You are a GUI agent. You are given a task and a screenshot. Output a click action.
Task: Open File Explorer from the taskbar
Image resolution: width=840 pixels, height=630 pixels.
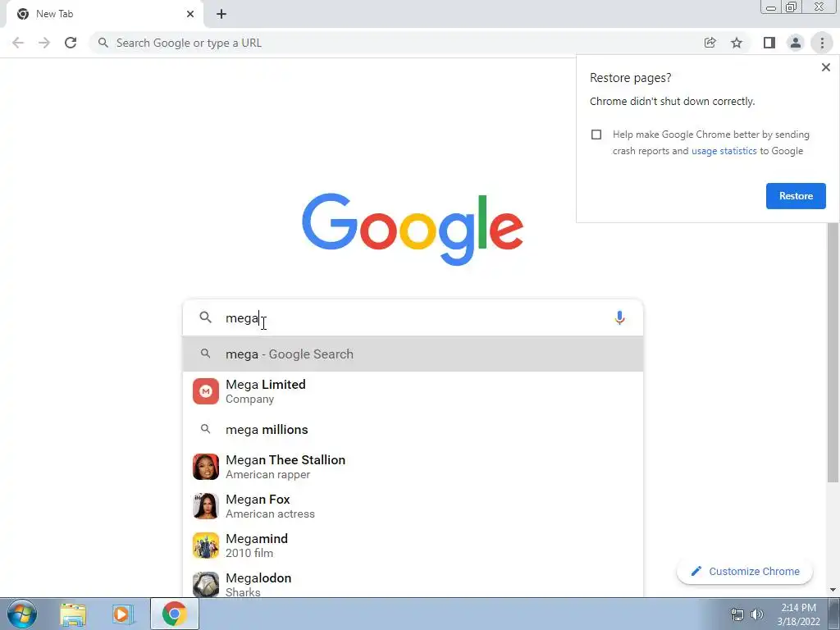[73, 614]
